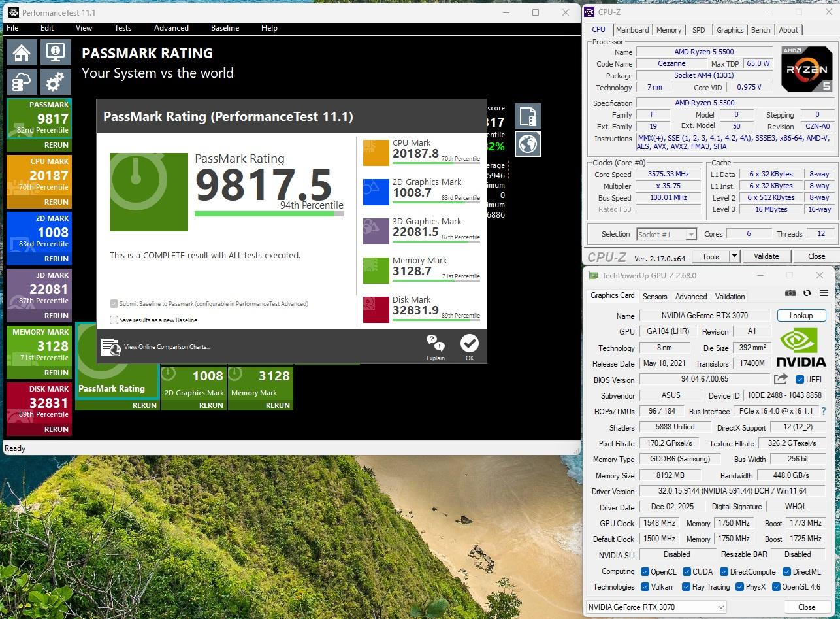This screenshot has height=619, width=840.
Task: Click the large green PassMark stopwatch icon
Action: (149, 192)
